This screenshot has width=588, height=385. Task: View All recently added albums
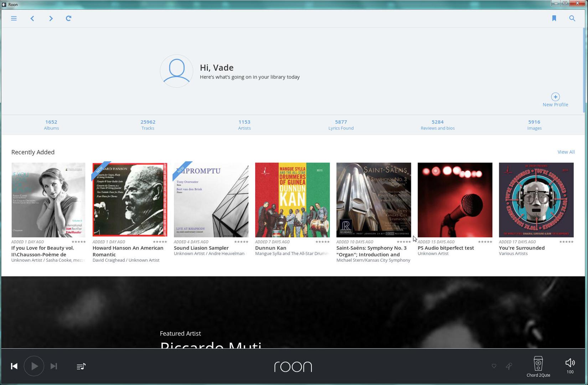[566, 152]
